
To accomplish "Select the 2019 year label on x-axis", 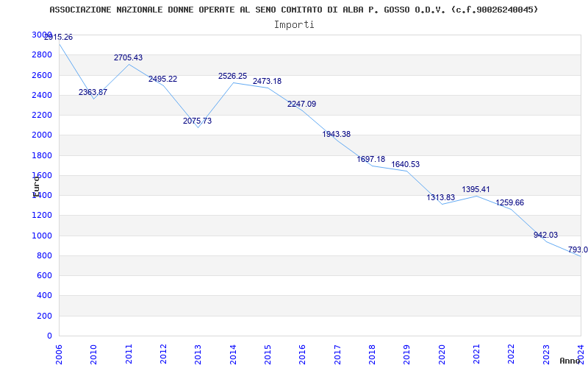I will (406, 353).
